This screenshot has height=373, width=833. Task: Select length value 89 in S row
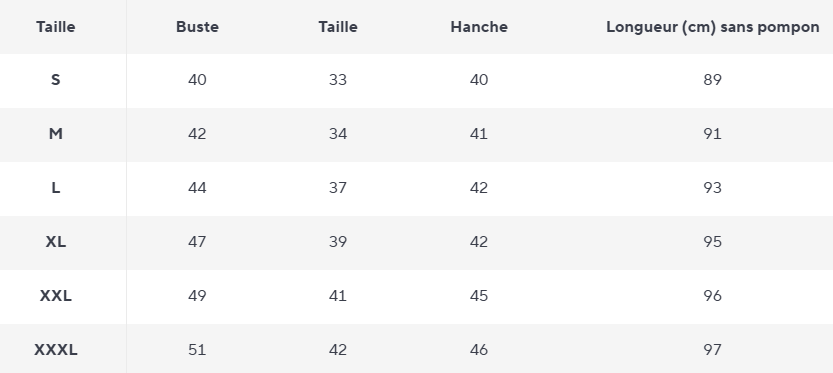tap(712, 80)
